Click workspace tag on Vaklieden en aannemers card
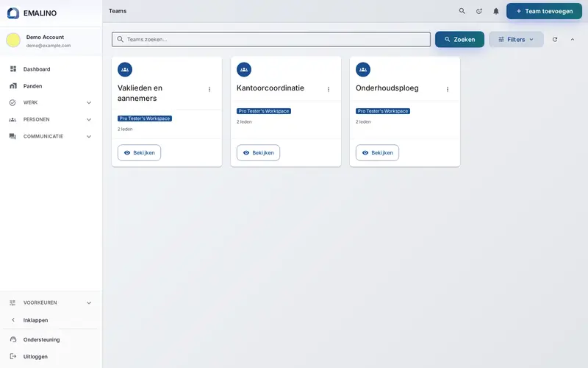Screen dimensions: 588x368 point(145,118)
